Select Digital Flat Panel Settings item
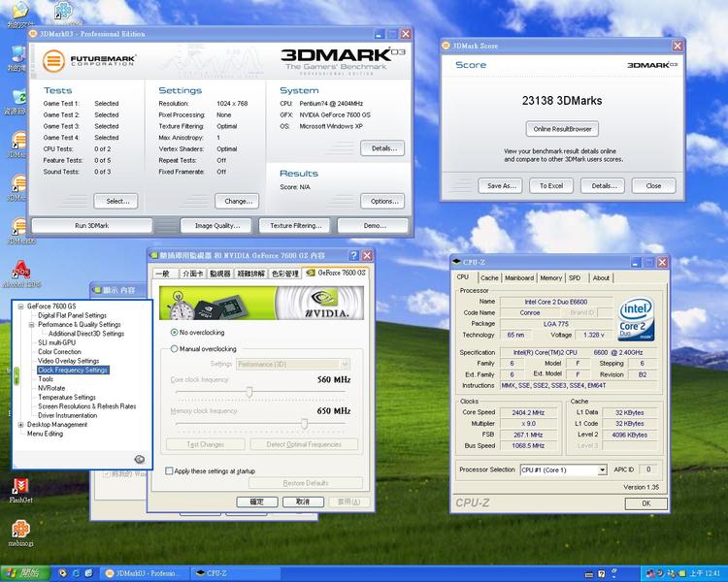The width and height of the screenshot is (728, 582). pyautogui.click(x=72, y=315)
